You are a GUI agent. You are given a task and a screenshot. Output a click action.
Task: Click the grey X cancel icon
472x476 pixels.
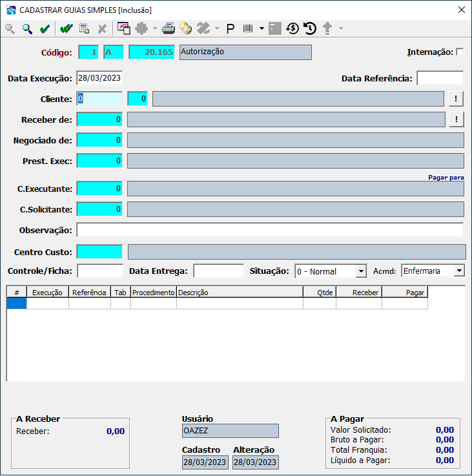click(x=102, y=29)
